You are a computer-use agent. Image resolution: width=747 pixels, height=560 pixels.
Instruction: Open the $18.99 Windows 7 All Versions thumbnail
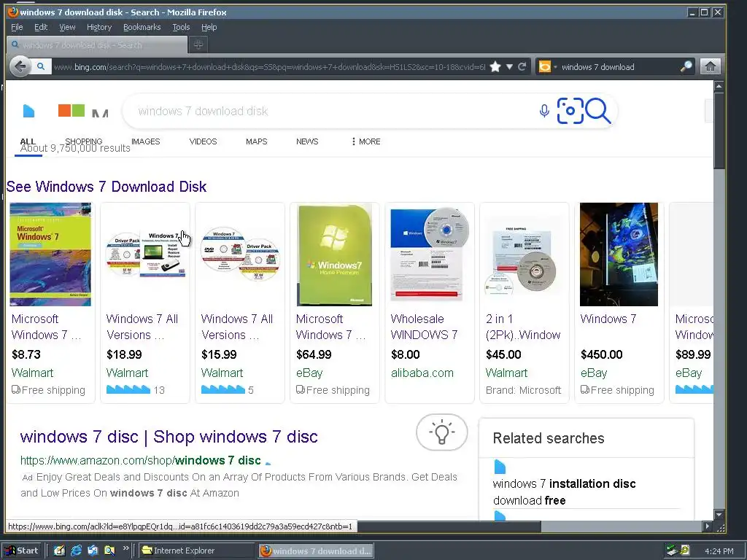pos(145,254)
